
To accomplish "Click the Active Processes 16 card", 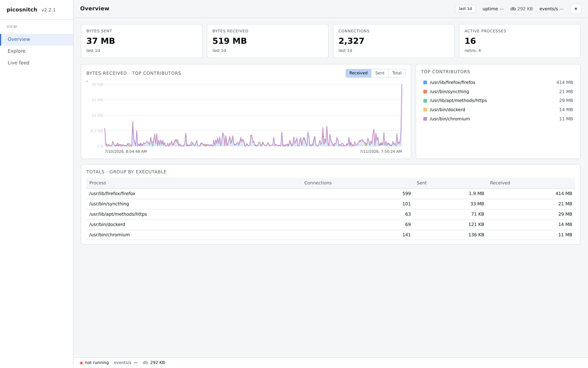I will coord(520,41).
